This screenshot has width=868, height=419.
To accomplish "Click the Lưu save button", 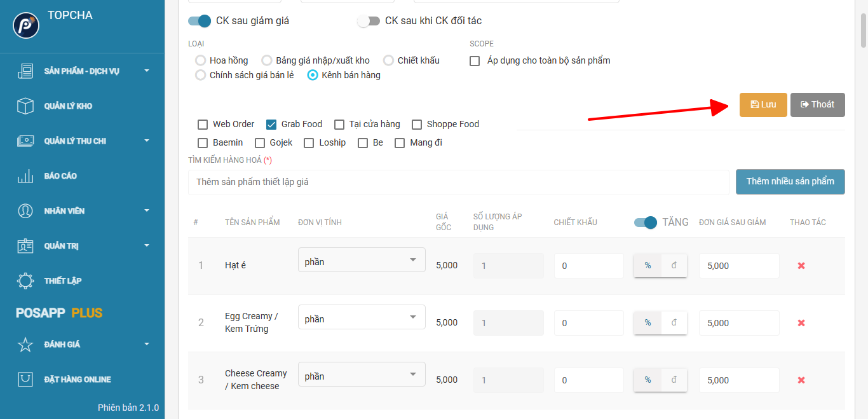I will pyautogui.click(x=763, y=105).
